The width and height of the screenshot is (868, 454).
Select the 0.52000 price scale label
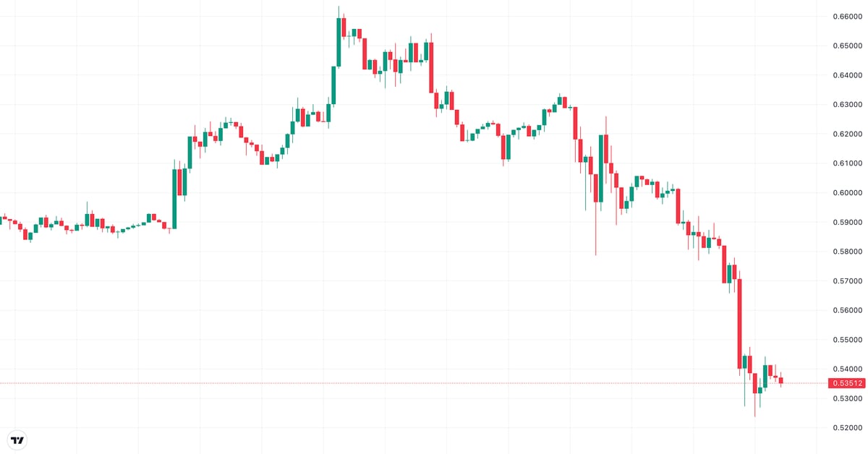click(x=846, y=428)
